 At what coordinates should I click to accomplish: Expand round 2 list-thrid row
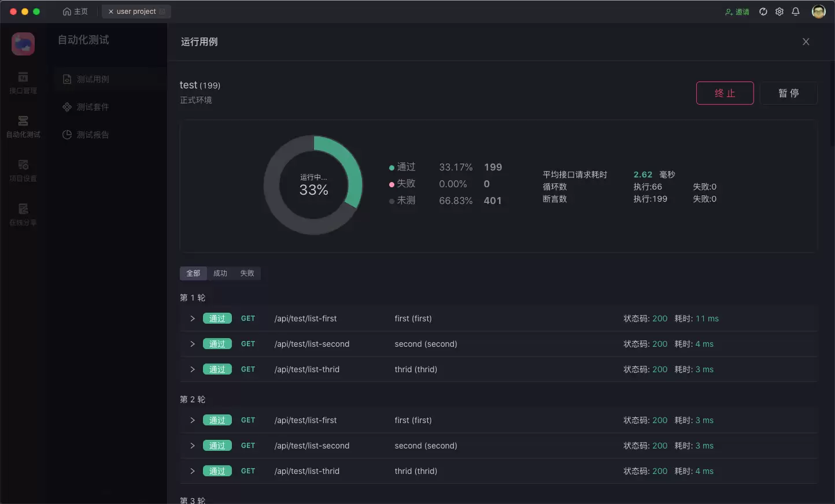193,471
